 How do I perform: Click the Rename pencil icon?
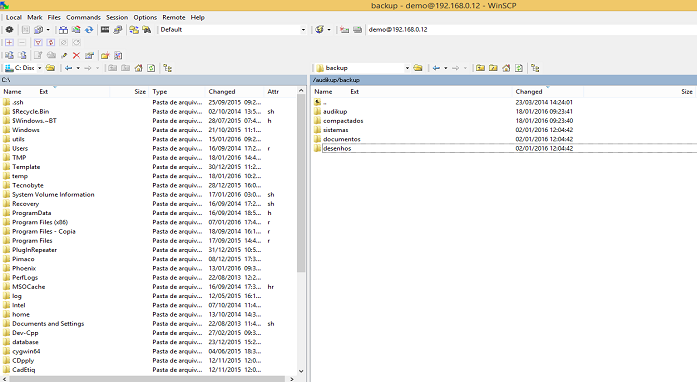[x=64, y=56]
